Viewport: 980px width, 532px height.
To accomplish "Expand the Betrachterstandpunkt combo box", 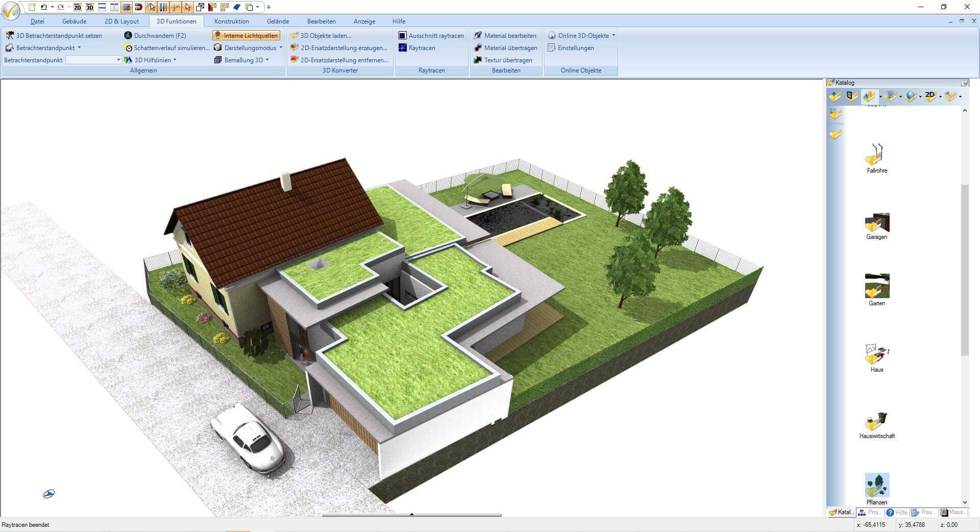I will pos(118,60).
